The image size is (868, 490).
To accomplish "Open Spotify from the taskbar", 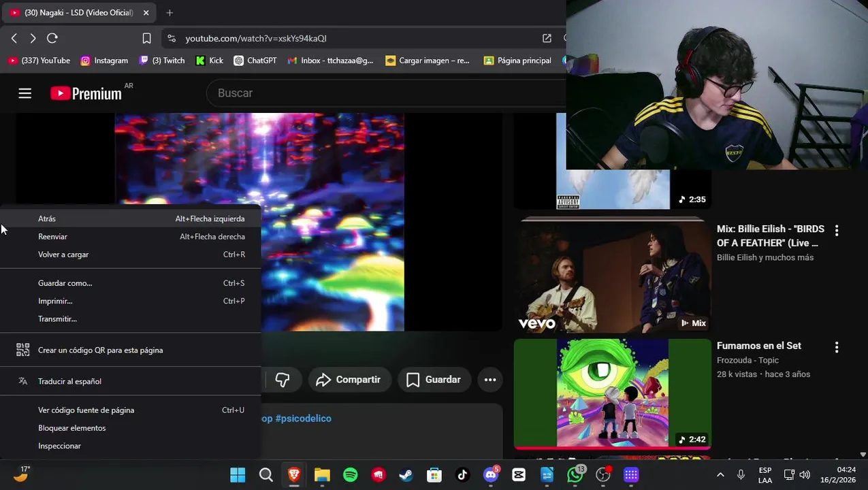I will (x=351, y=475).
